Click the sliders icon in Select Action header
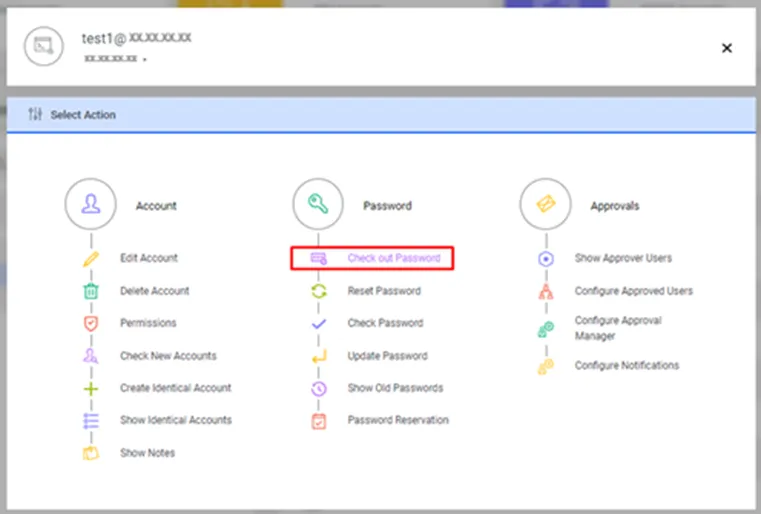The height and width of the screenshot is (514, 761). point(35,114)
